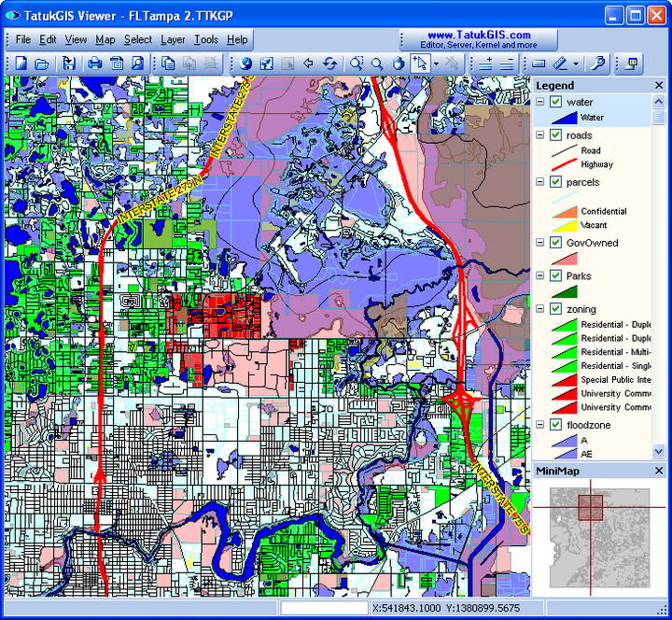Select the Zoom window tool
The height and width of the screenshot is (620, 672).
[357, 63]
